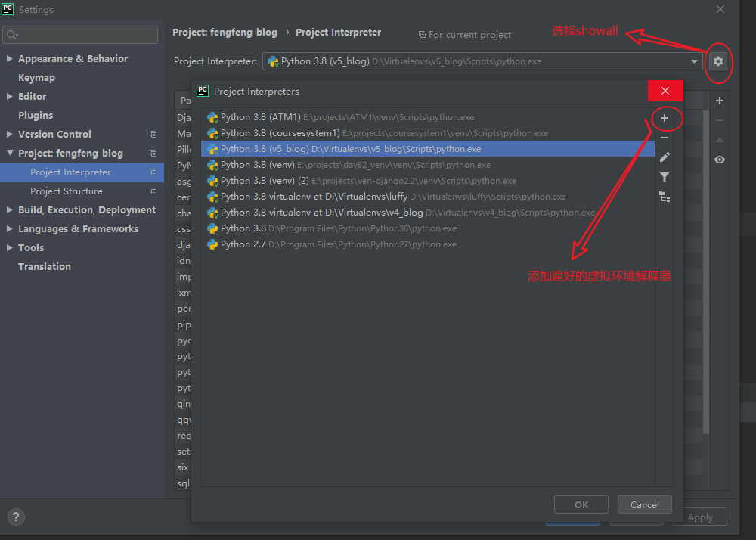756x540 pixels.
Task: Click the install package plus icon in Settings
Action: (720, 101)
